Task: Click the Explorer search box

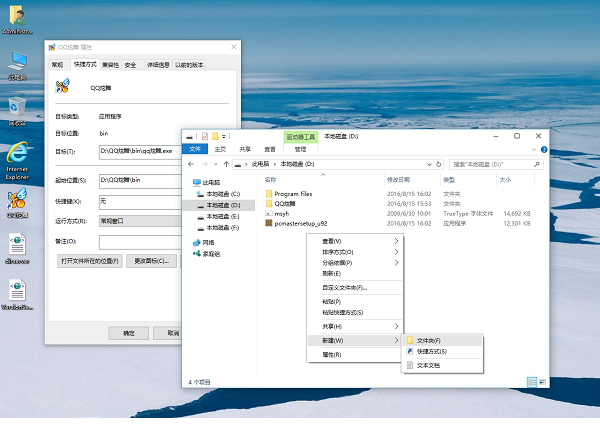Action: (x=496, y=164)
